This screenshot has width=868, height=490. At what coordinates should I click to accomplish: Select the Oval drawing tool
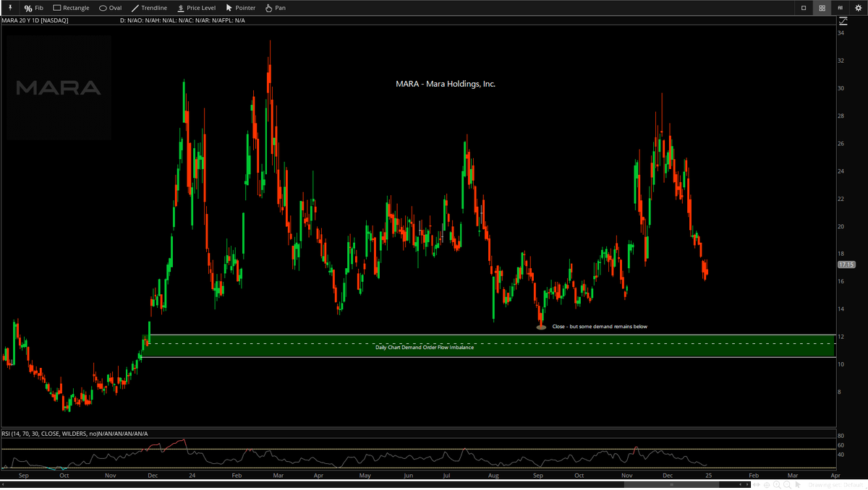click(x=111, y=8)
